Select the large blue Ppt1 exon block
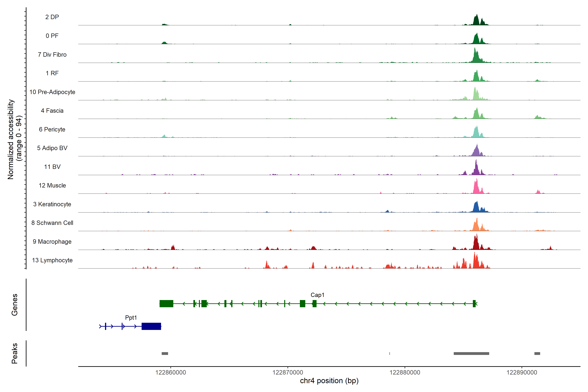This screenshot has width=588, height=392. click(x=151, y=326)
